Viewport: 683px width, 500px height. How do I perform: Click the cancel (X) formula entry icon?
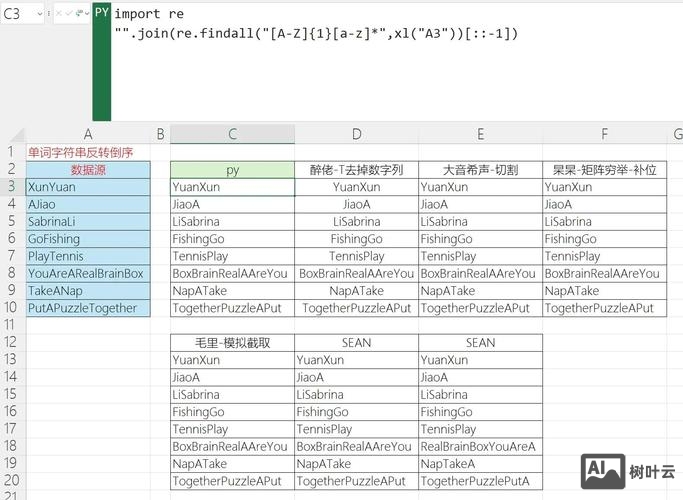pyautogui.click(x=58, y=14)
